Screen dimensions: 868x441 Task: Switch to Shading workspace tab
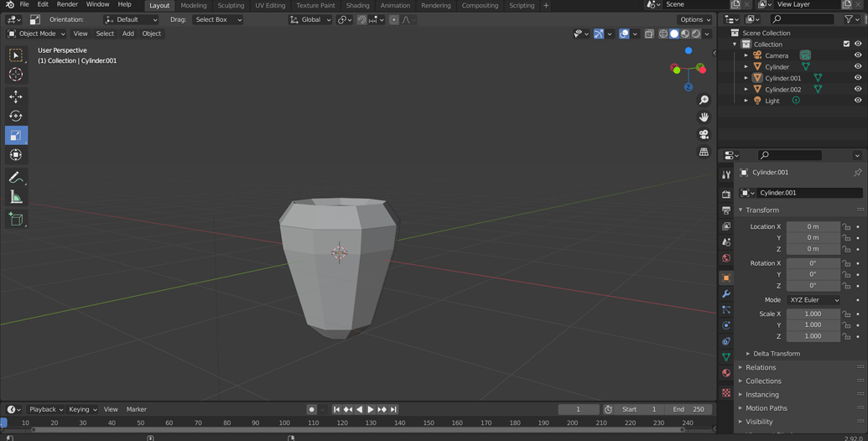[357, 6]
